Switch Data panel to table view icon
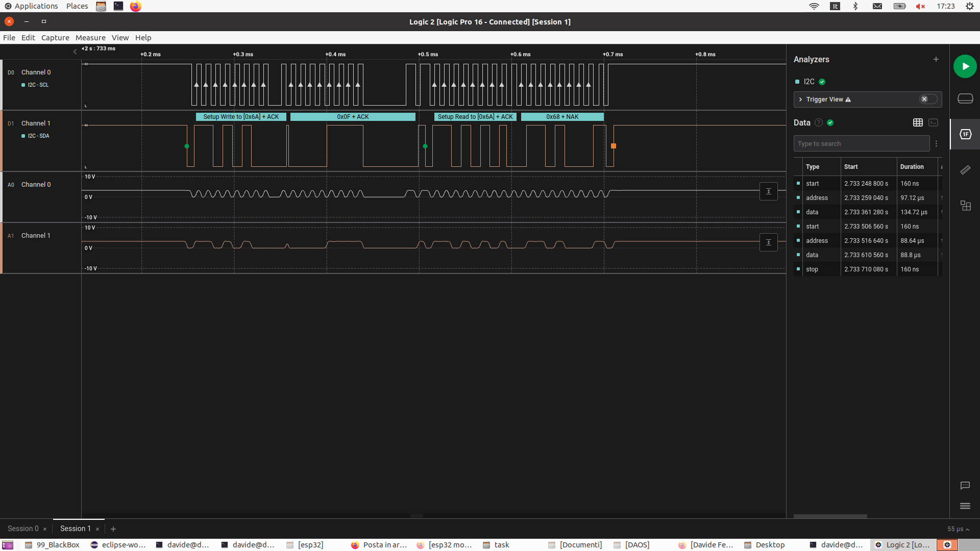 tap(918, 122)
